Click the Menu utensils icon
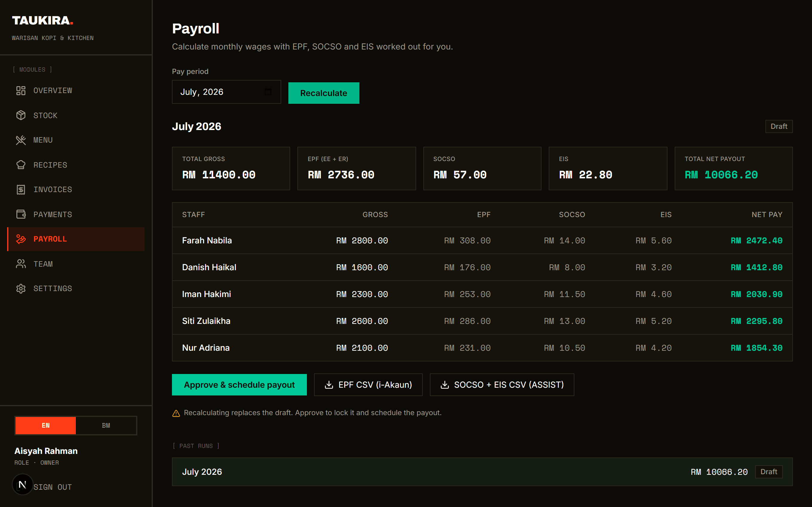The image size is (812, 507). (21, 140)
